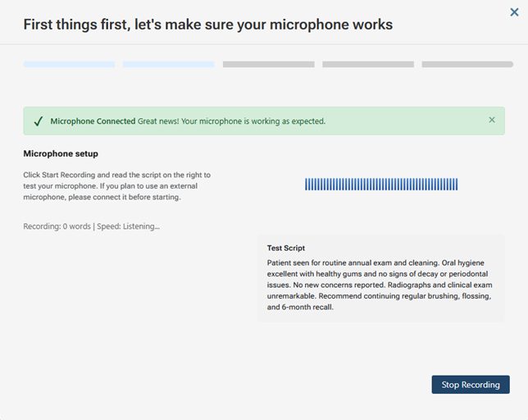Image resolution: width=528 pixels, height=420 pixels.
Task: Click the Recording: 0 words status
Action: [x=57, y=226]
